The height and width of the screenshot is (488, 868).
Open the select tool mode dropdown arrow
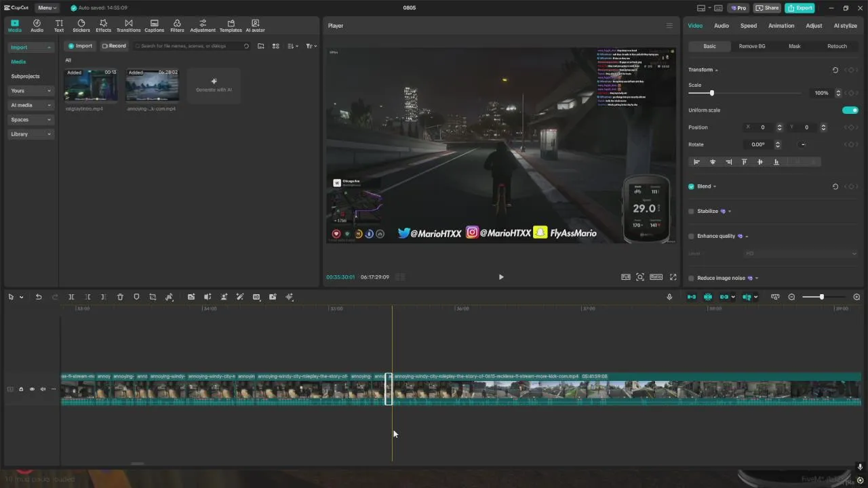tap(21, 298)
